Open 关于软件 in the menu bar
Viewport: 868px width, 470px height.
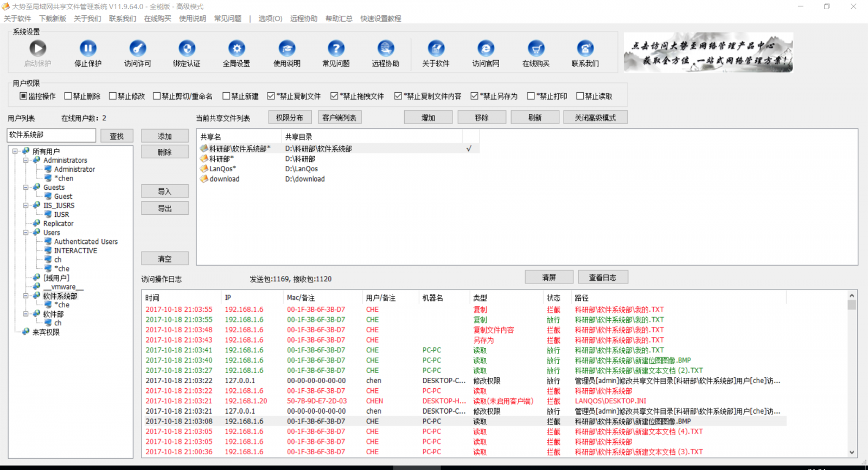(17, 18)
